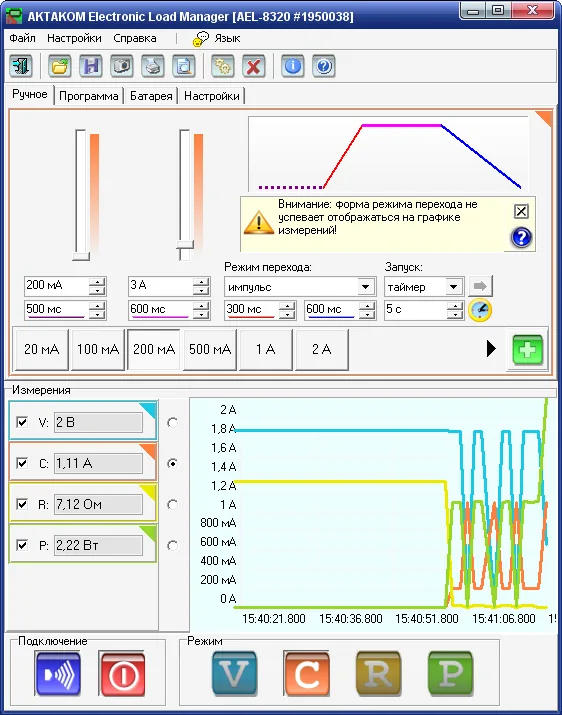Toggle the C measurement checkbox
The width and height of the screenshot is (562, 715).
[22, 463]
